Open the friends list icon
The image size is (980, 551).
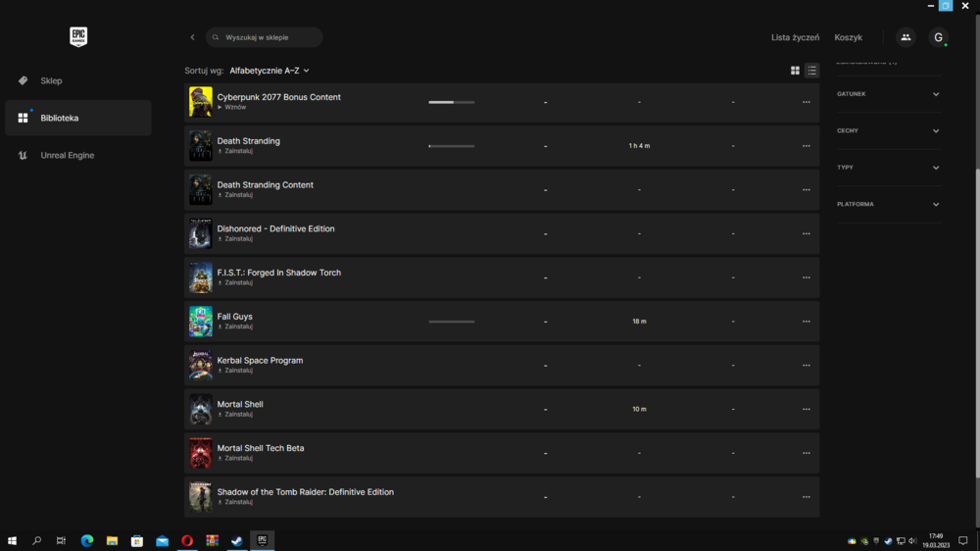pyautogui.click(x=905, y=37)
